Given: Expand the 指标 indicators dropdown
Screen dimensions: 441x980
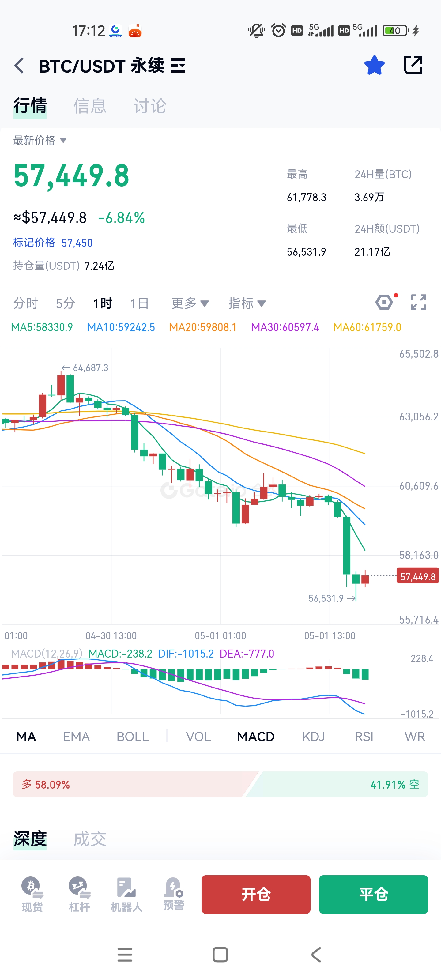Looking at the screenshot, I should pyautogui.click(x=247, y=303).
